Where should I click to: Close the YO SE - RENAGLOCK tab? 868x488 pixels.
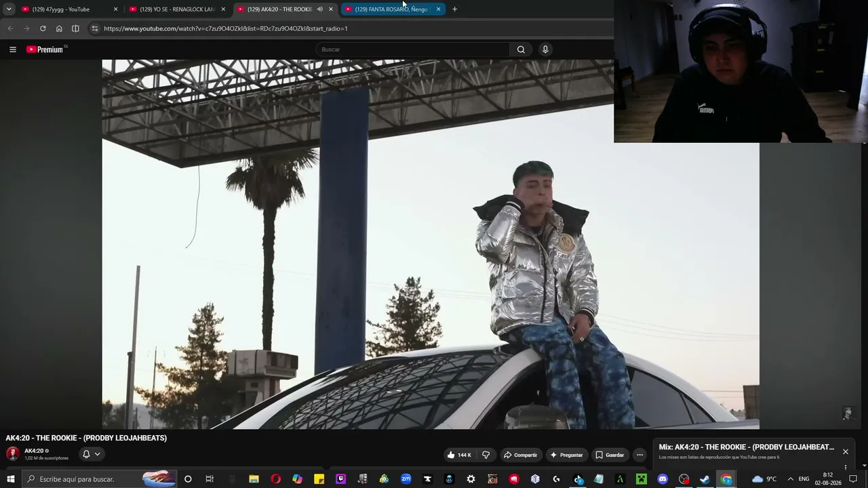[x=223, y=9]
